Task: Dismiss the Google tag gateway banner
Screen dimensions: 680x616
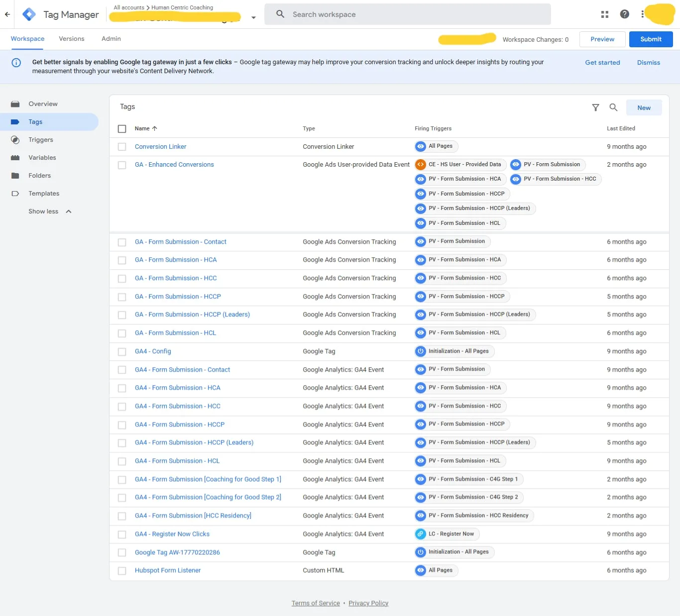Action: [649, 63]
